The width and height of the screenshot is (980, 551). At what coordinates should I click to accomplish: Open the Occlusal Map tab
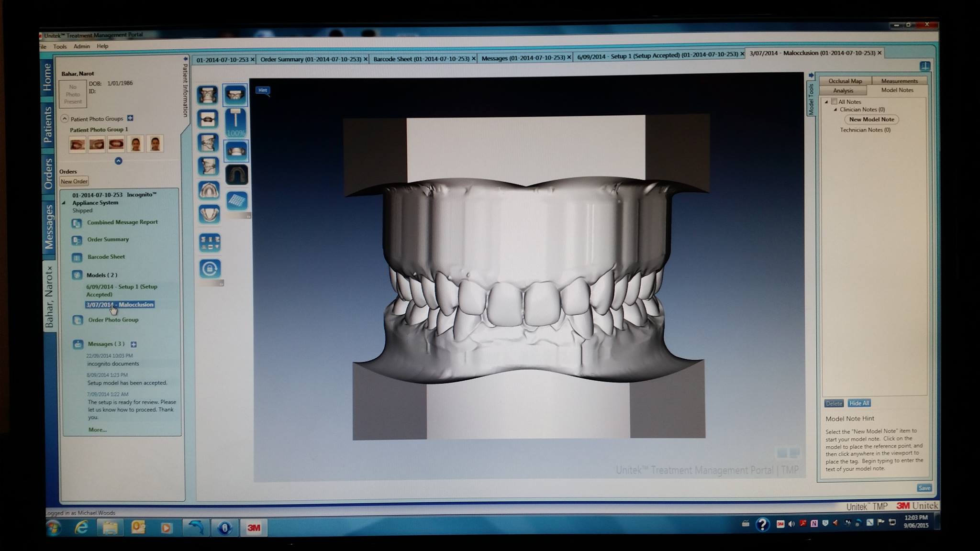tap(845, 81)
